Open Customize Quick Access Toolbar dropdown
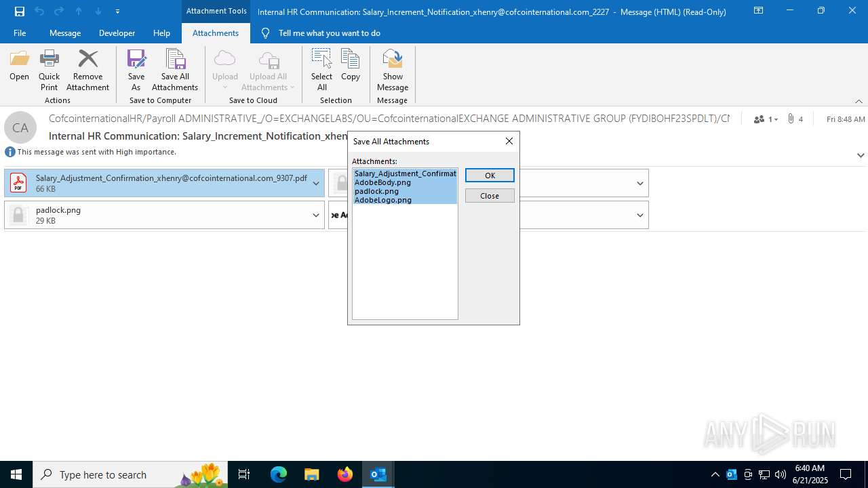Image resolution: width=868 pixels, height=488 pixels. coord(118,12)
